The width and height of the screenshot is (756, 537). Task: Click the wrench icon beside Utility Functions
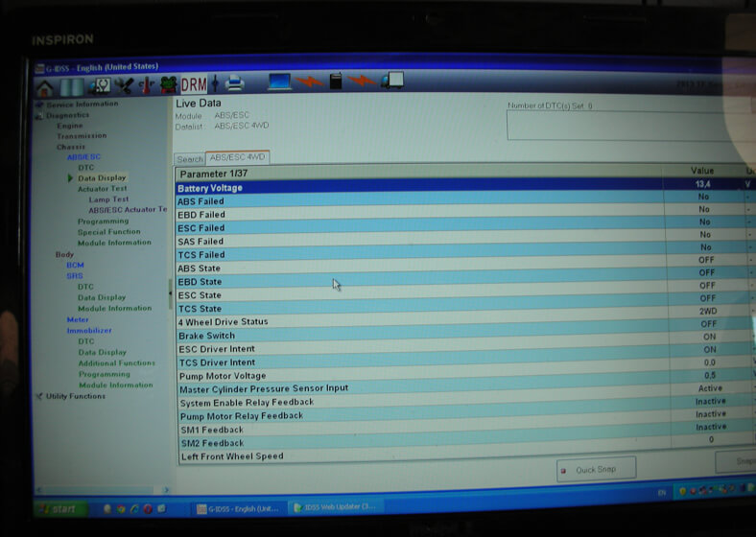39,396
